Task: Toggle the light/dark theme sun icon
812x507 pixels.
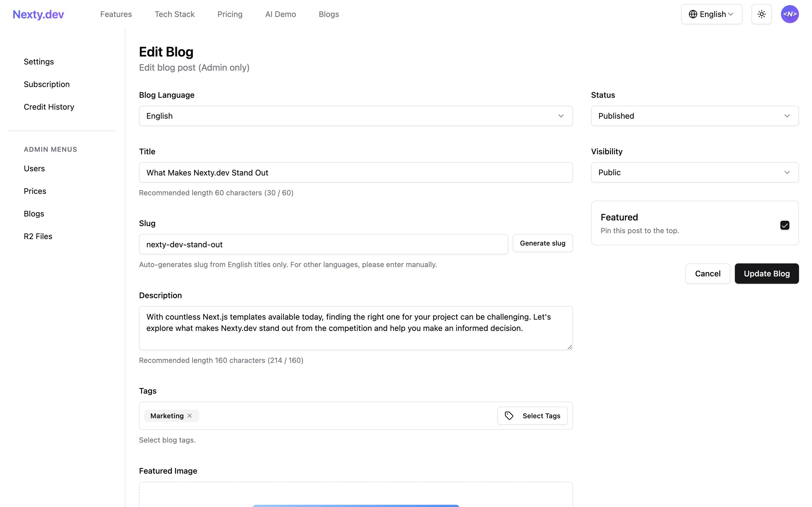Action: coord(761,14)
